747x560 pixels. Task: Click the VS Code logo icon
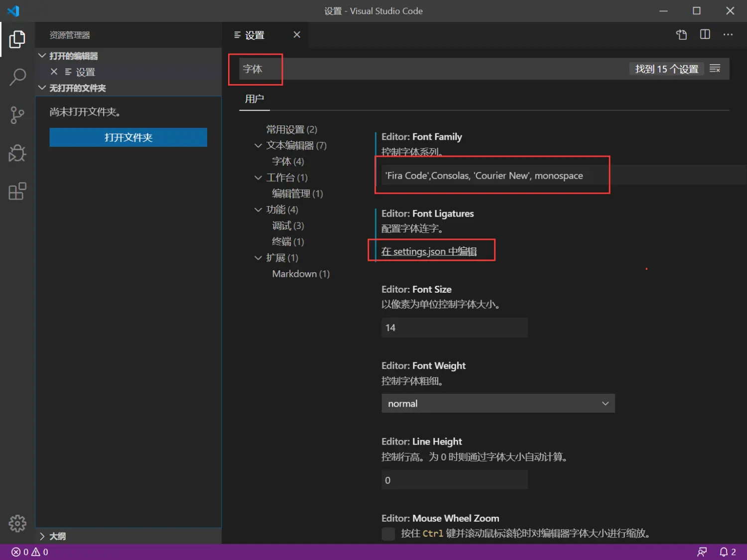pyautogui.click(x=13, y=10)
